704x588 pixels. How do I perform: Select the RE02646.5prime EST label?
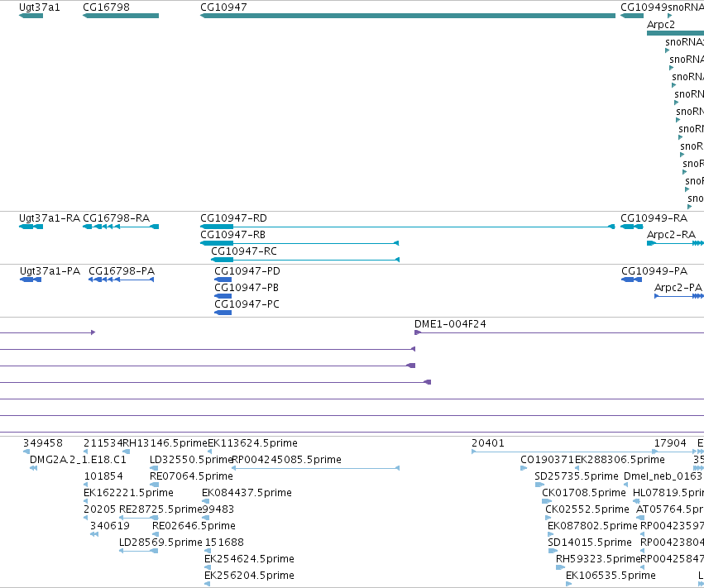194,526
